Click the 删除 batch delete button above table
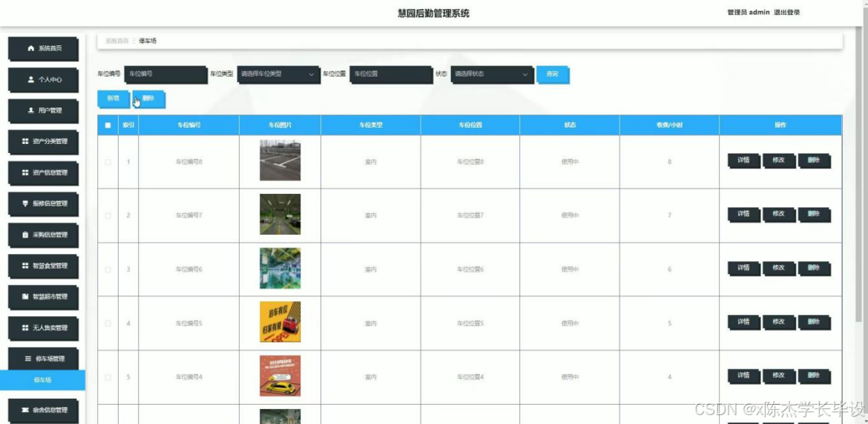Image resolution: width=868 pixels, height=424 pixels. pos(148,99)
